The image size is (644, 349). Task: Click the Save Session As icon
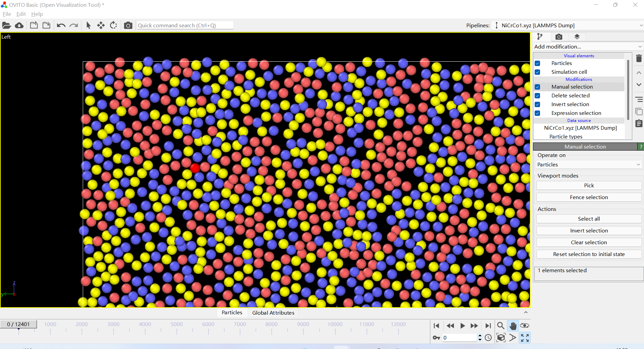46,25
